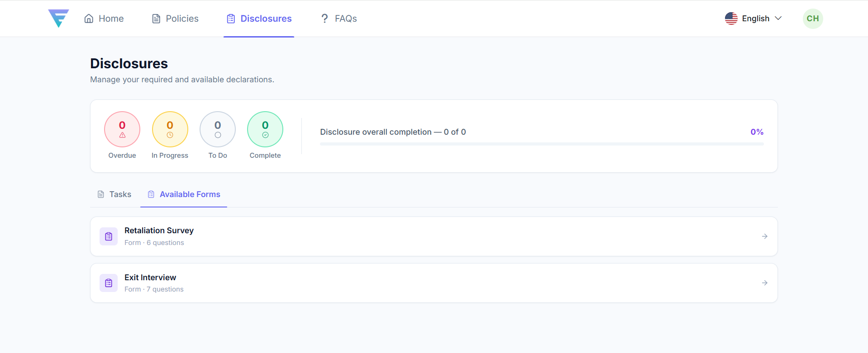Open the Exit Interview form
The width and height of the screenshot is (868, 353).
(434, 283)
